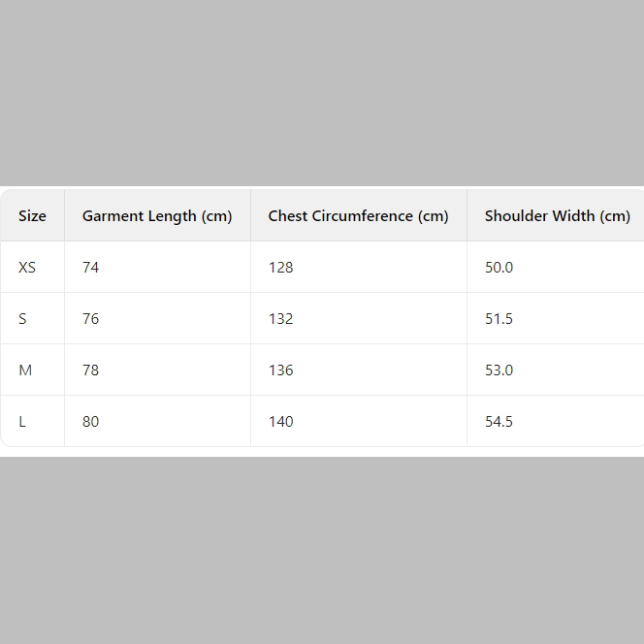The width and height of the screenshot is (644, 644).
Task: Select the S size cell
Action: (x=23, y=319)
